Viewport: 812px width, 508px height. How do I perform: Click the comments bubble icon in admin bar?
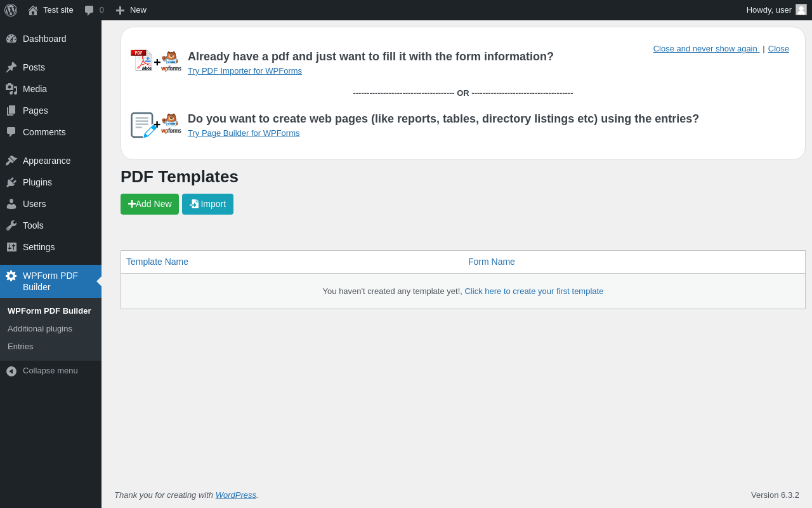[x=89, y=10]
